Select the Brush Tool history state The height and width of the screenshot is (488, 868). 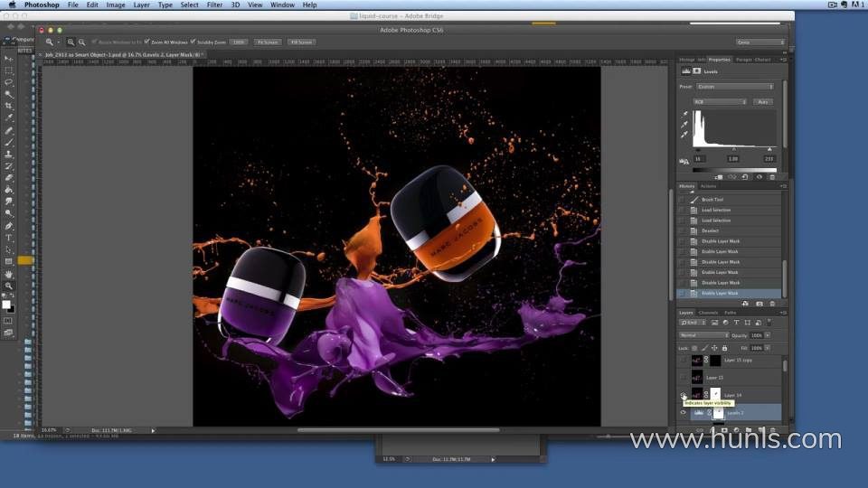coord(731,200)
